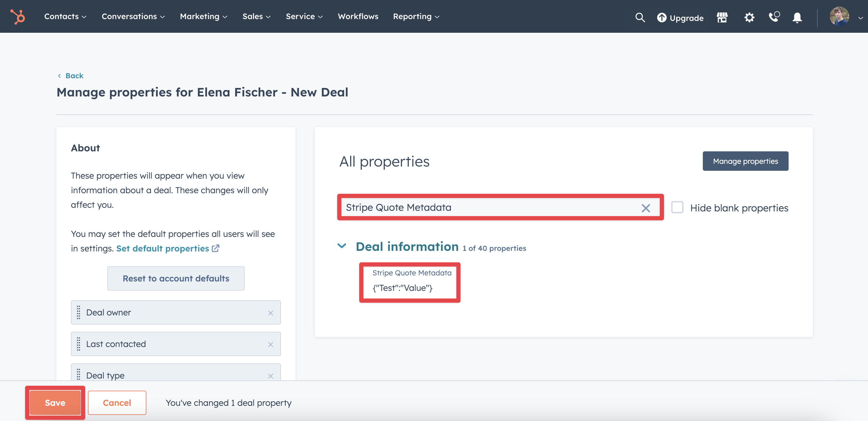The height and width of the screenshot is (421, 868).
Task: Collapse the Deal information section
Action: tap(342, 246)
